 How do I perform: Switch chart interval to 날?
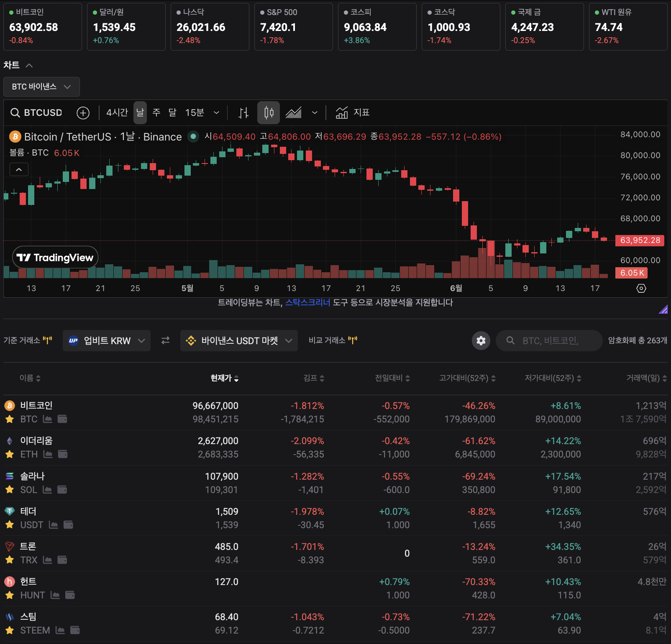(x=140, y=113)
